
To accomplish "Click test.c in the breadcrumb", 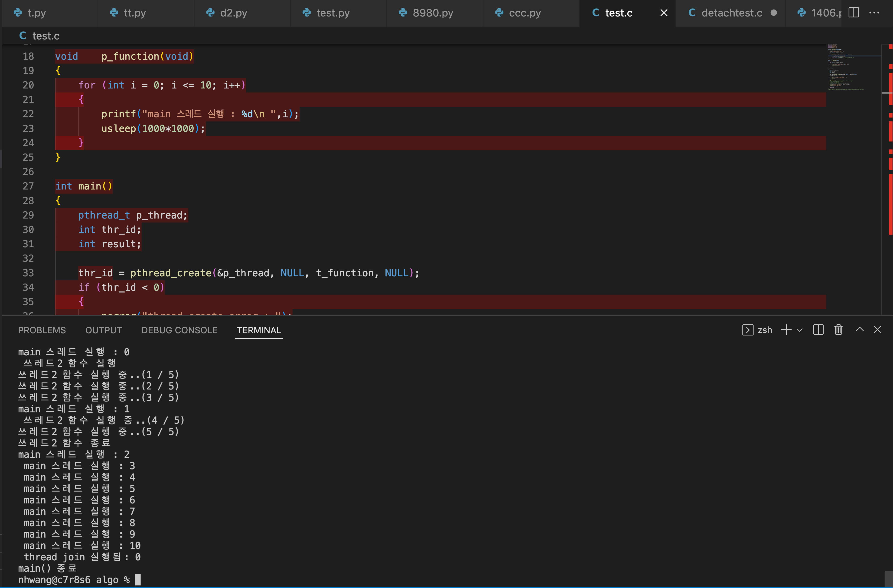I will (x=46, y=36).
